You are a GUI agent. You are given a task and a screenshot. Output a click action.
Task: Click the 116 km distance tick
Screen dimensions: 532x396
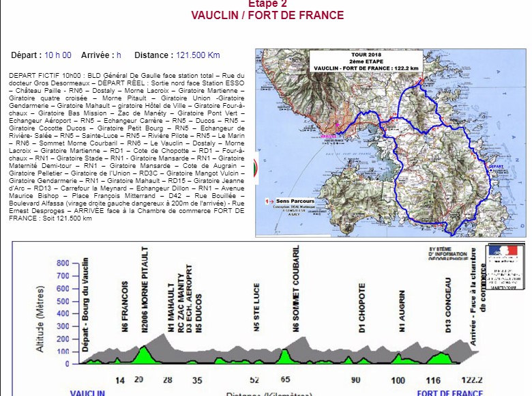433,380
